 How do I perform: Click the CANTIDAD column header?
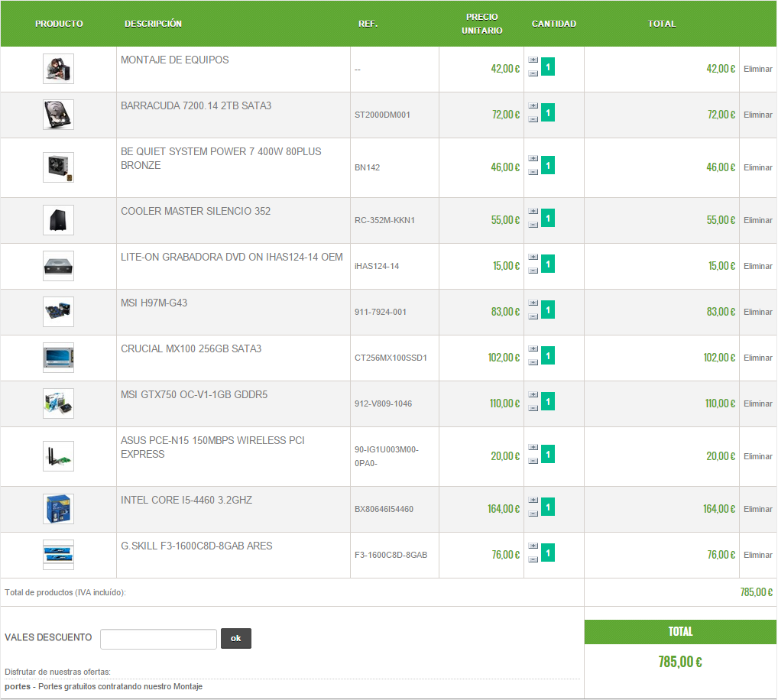click(554, 24)
